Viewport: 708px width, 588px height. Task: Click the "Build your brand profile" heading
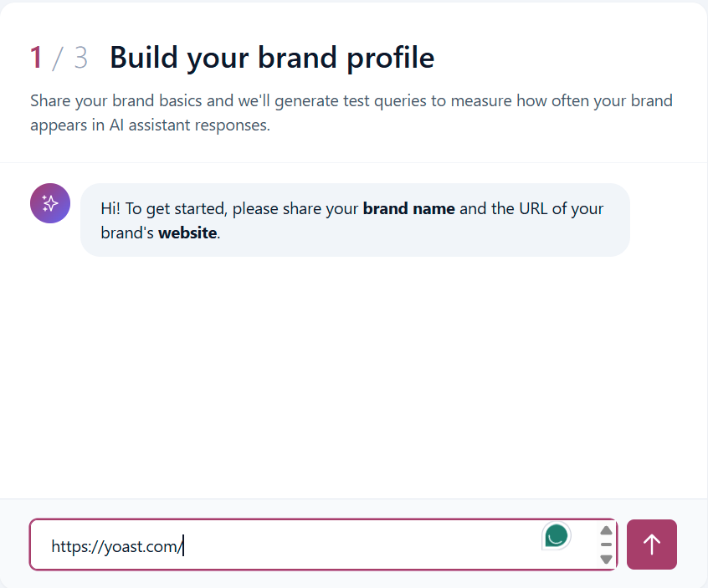click(x=272, y=58)
